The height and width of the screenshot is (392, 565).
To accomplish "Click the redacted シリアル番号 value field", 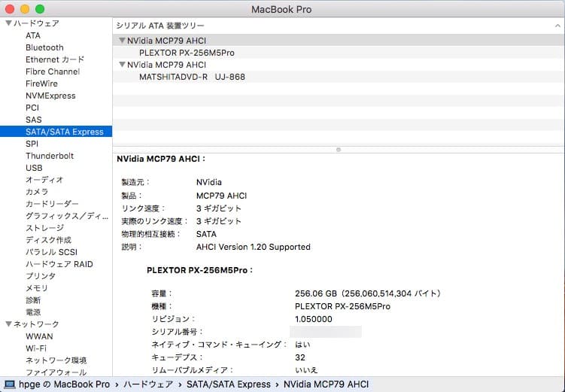I will pos(326,332).
